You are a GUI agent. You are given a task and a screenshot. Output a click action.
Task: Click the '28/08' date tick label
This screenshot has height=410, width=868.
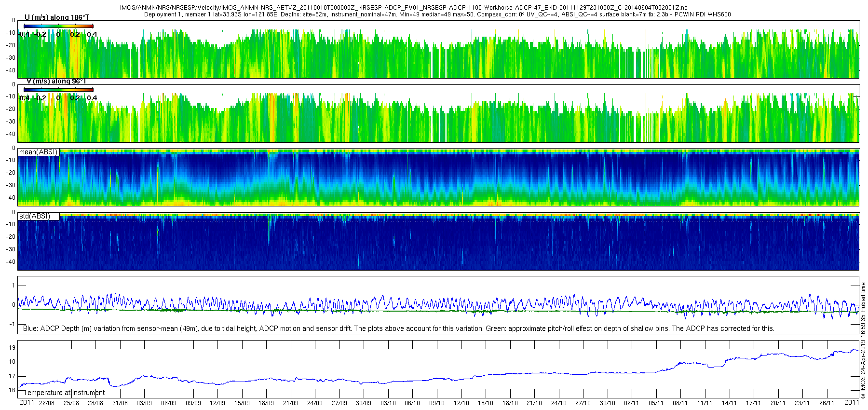point(95,403)
